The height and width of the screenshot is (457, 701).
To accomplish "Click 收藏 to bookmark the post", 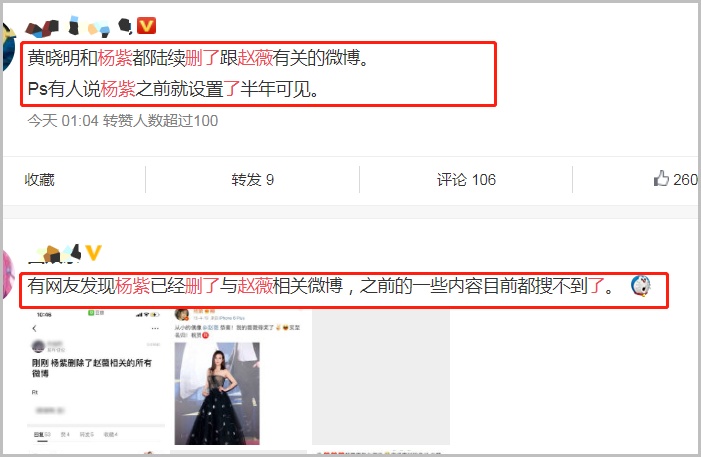I will pos(39,180).
